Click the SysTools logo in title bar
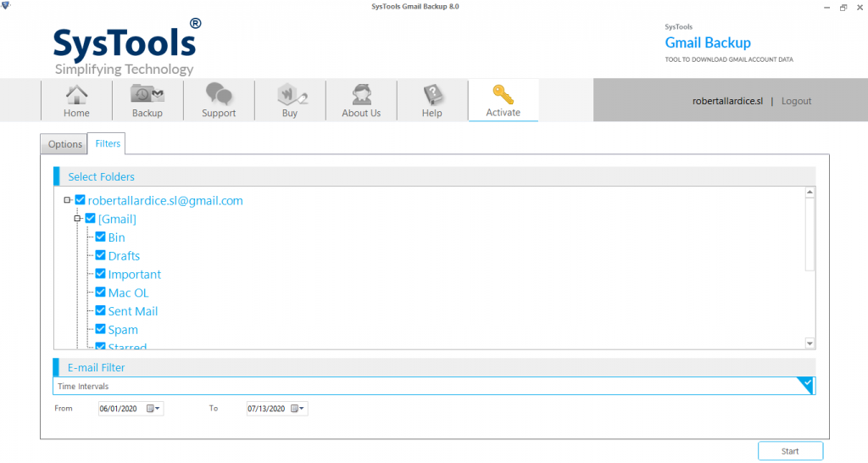This screenshot has width=868, height=463. coord(8,7)
